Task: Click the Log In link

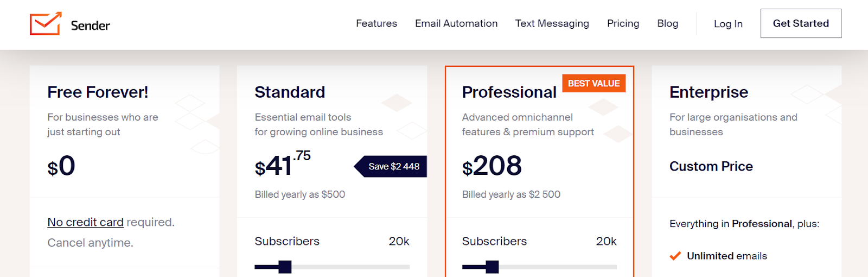Action: pyautogui.click(x=728, y=24)
